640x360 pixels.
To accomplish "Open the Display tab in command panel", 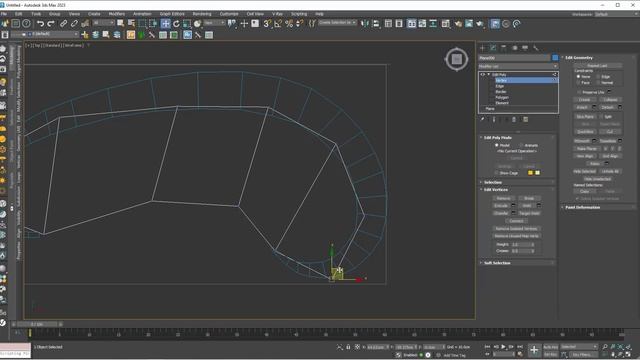I will (x=525, y=48).
